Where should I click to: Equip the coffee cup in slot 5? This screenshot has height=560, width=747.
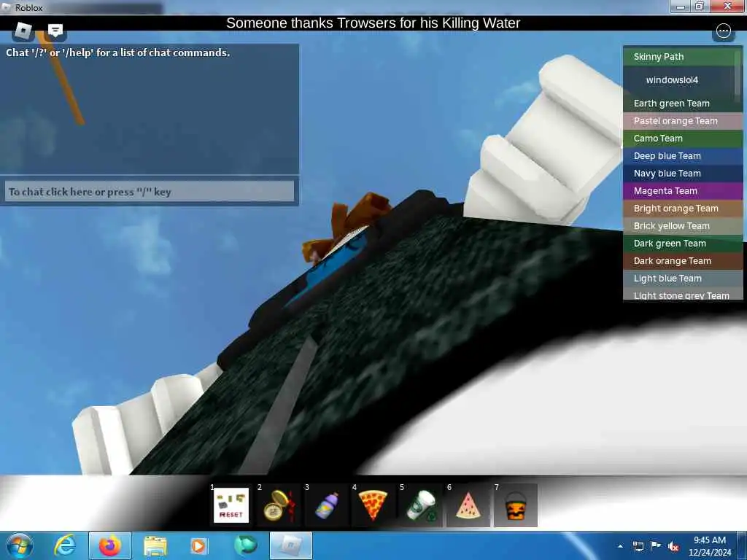click(x=421, y=505)
